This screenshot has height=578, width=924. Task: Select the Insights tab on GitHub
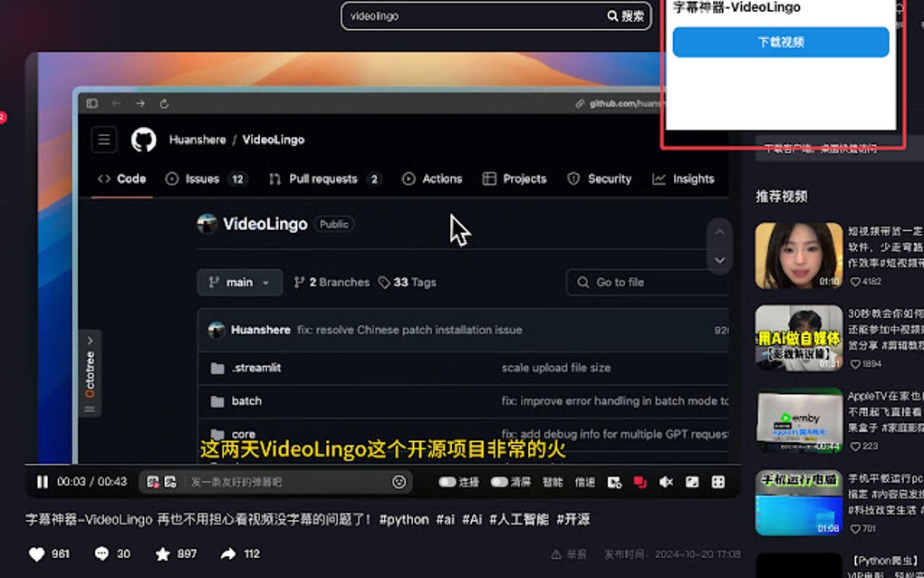click(x=684, y=178)
